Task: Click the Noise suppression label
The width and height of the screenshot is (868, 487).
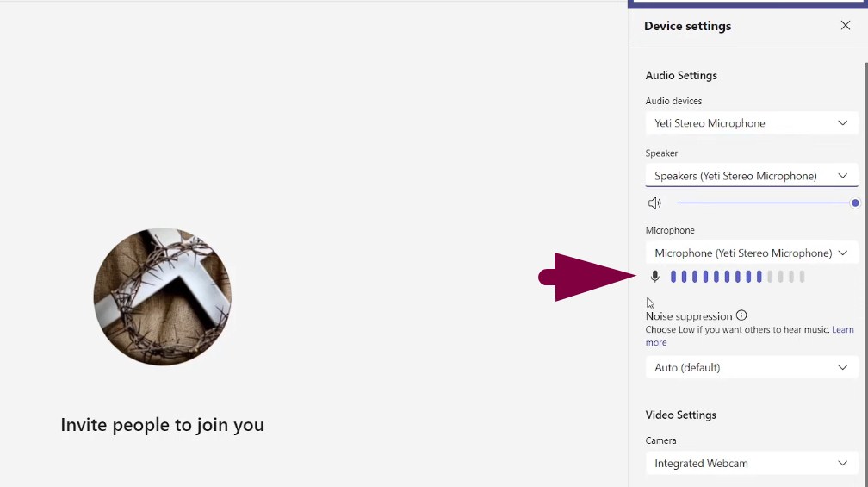Action: 689,316
